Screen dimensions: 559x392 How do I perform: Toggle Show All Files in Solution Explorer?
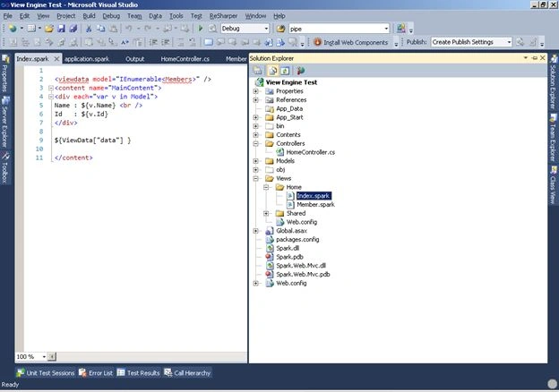pos(272,71)
